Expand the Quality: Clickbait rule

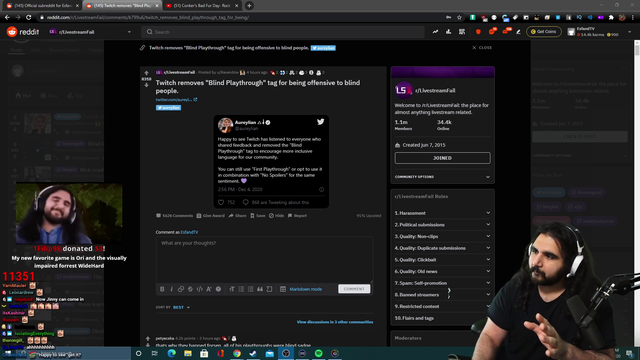442,260
